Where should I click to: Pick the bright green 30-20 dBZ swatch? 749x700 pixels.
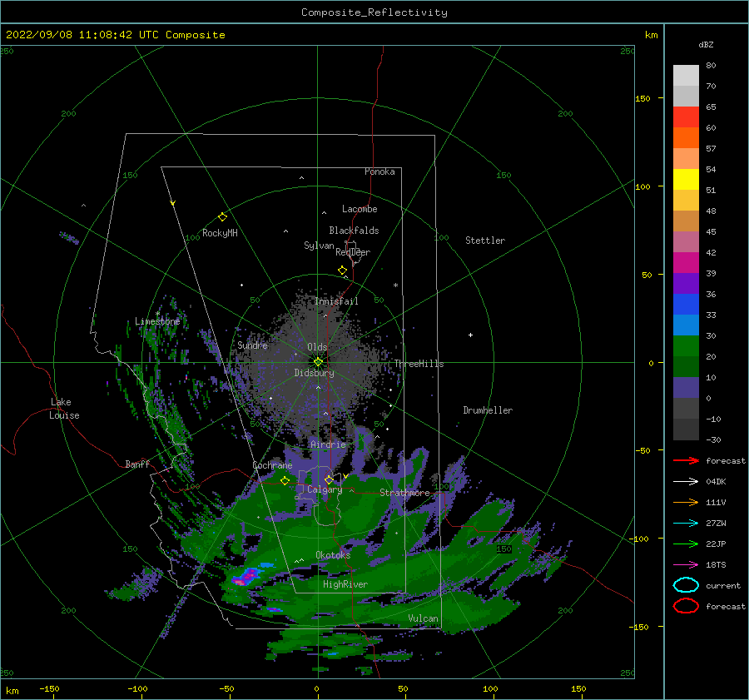tap(686, 346)
